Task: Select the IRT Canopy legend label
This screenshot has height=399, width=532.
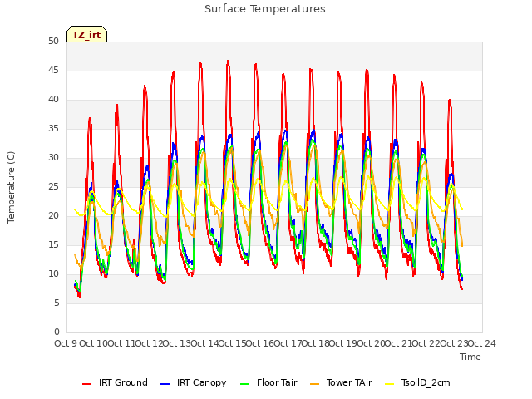Action: (x=201, y=383)
